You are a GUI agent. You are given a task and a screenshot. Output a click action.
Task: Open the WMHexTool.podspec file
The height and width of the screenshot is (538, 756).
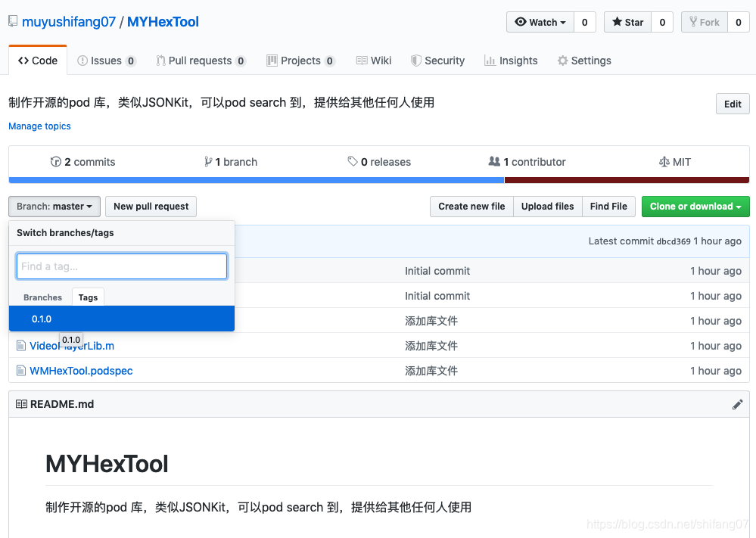coord(81,371)
